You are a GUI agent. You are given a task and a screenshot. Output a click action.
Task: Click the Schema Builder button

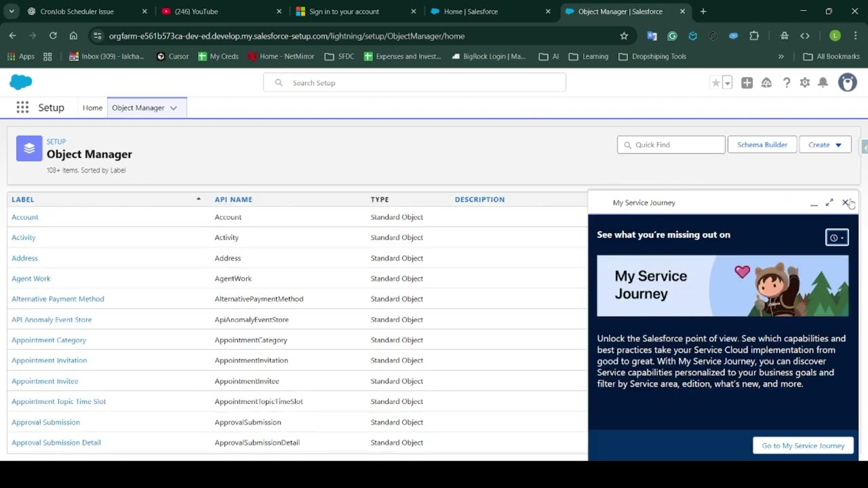(x=762, y=144)
